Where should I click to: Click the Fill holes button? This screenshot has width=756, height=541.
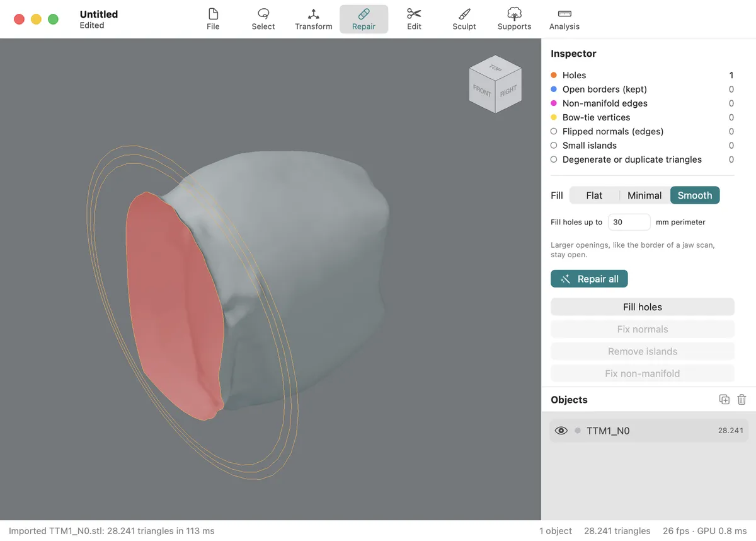(643, 307)
